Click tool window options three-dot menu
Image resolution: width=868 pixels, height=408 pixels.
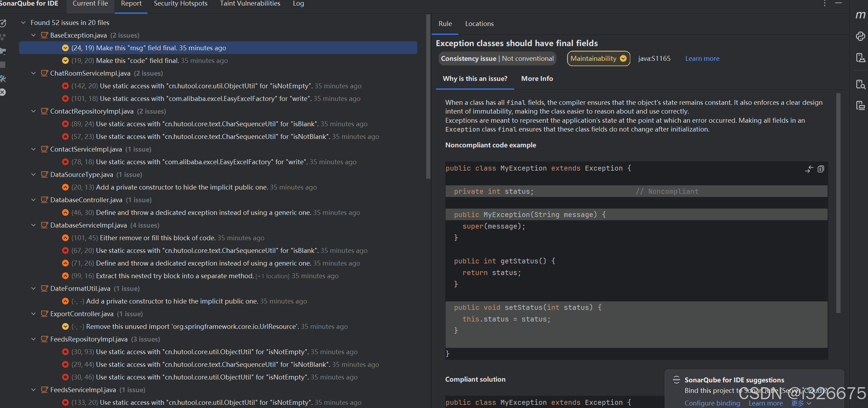point(824,4)
